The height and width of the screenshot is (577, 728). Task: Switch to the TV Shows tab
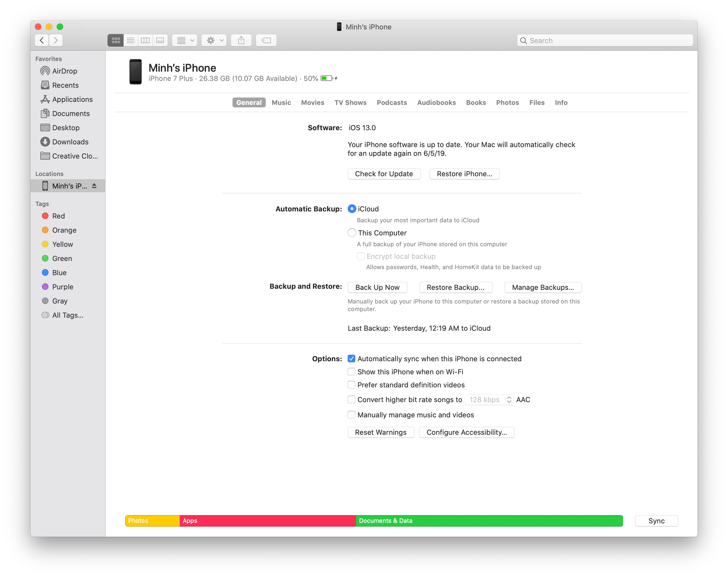point(350,103)
